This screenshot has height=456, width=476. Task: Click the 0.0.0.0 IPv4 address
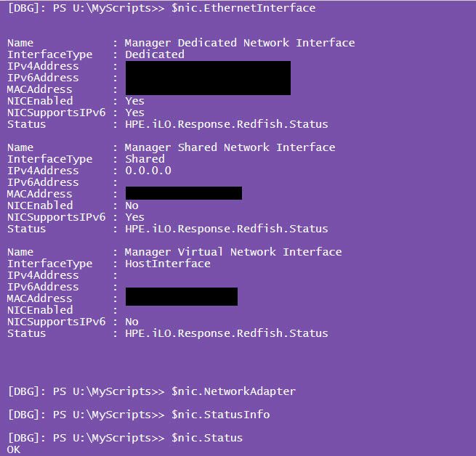148,171
